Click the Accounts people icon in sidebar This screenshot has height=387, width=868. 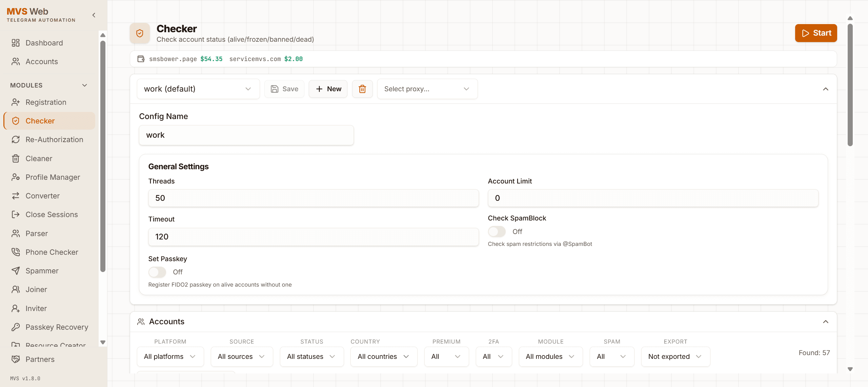[x=16, y=61]
